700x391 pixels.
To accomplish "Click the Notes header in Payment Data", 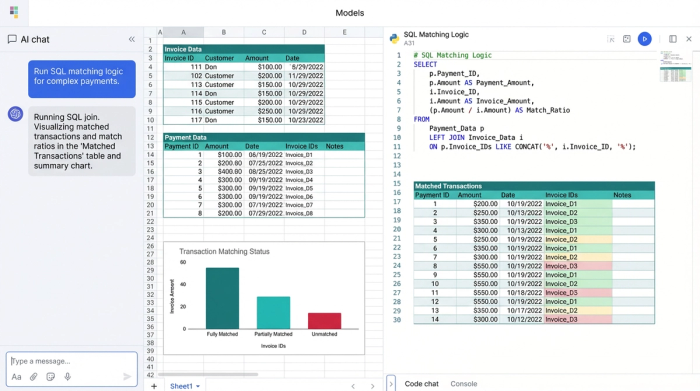I will (344, 146).
